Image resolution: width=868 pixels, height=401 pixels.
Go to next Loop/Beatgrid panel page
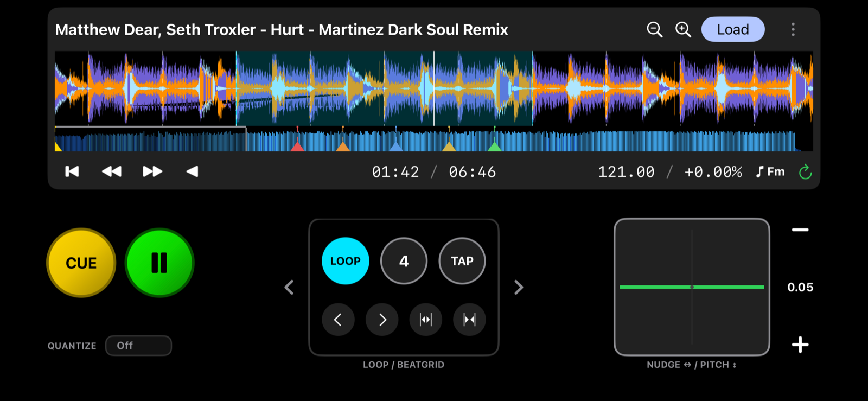coord(519,287)
